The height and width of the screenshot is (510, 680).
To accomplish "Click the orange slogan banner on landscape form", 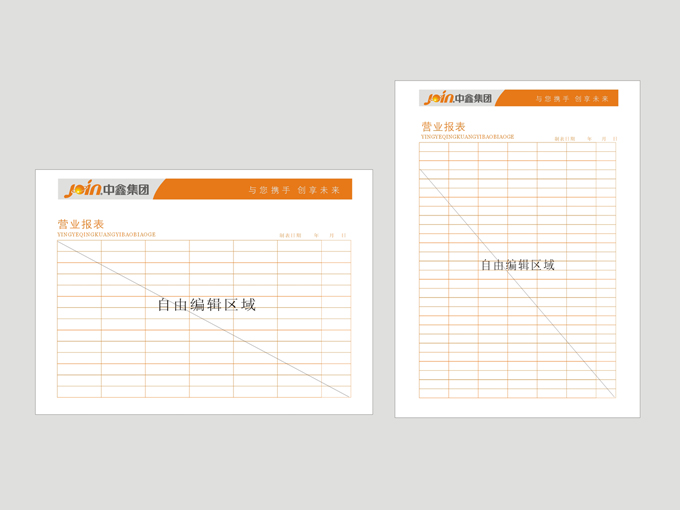I will click(x=252, y=189).
